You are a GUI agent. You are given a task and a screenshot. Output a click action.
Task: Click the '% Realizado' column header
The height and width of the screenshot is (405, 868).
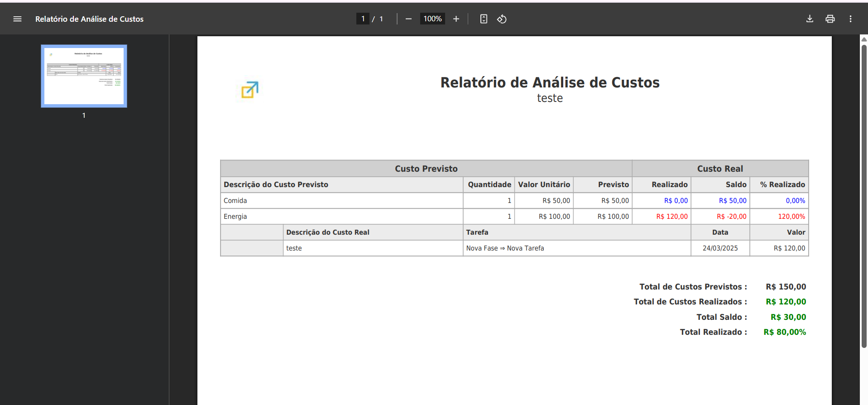[x=779, y=184]
